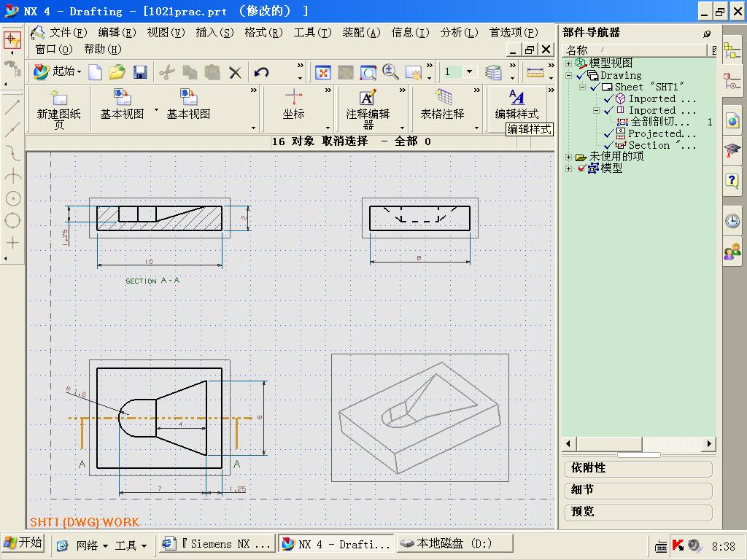Click the Copy icon in the toolbar
Viewport: 747px width, 560px height.
(190, 72)
